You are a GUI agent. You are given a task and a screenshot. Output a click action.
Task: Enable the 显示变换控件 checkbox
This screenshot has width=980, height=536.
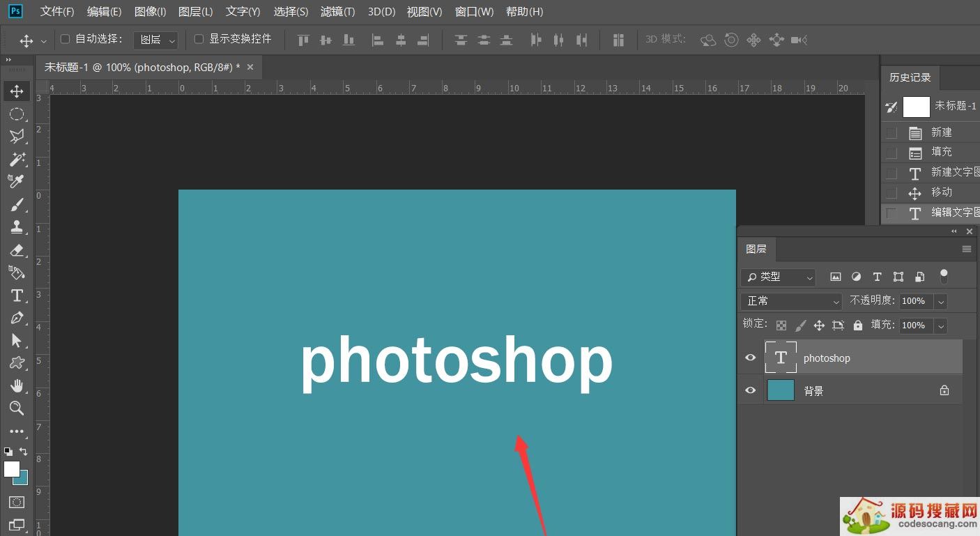pyautogui.click(x=199, y=39)
